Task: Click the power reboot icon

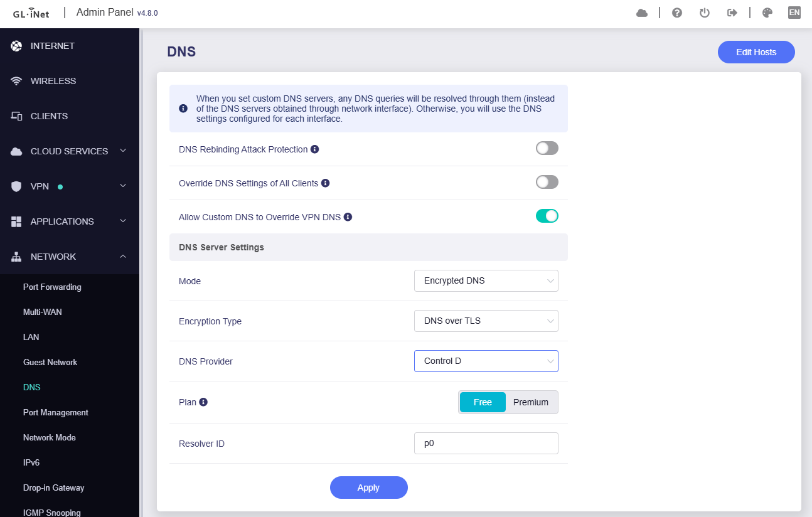Action: coord(704,13)
